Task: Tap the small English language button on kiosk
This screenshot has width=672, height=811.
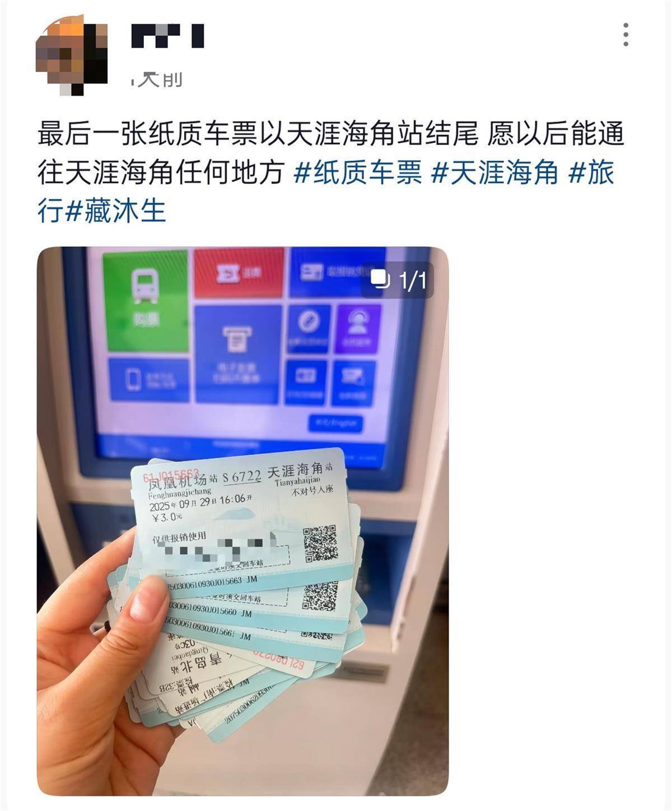Action: click(x=335, y=422)
